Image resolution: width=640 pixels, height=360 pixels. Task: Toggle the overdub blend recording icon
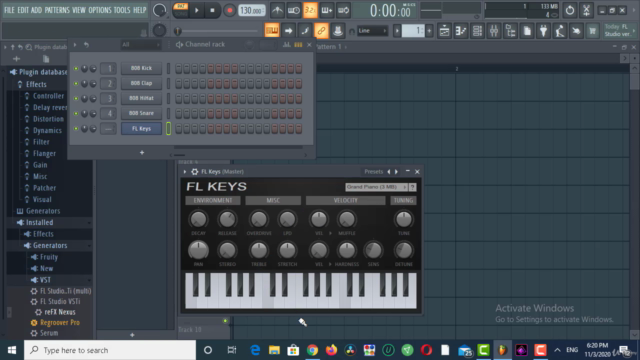pyautogui.click(x=327, y=11)
